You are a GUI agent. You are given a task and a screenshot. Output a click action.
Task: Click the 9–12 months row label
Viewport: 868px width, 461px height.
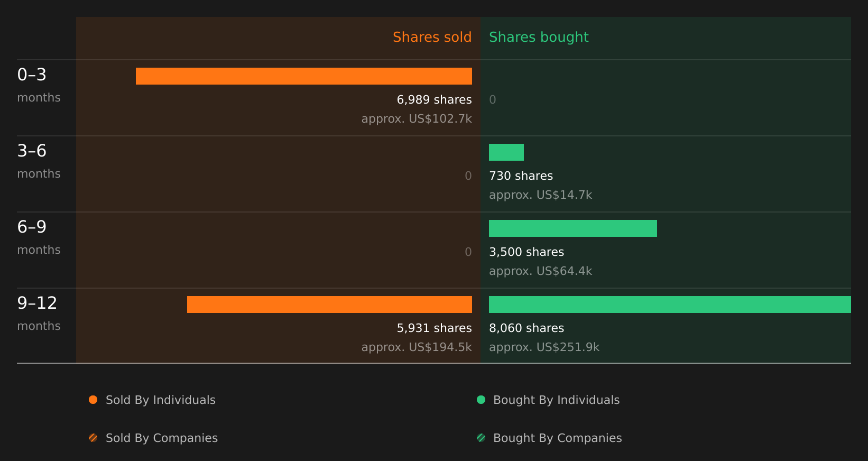pos(39,314)
